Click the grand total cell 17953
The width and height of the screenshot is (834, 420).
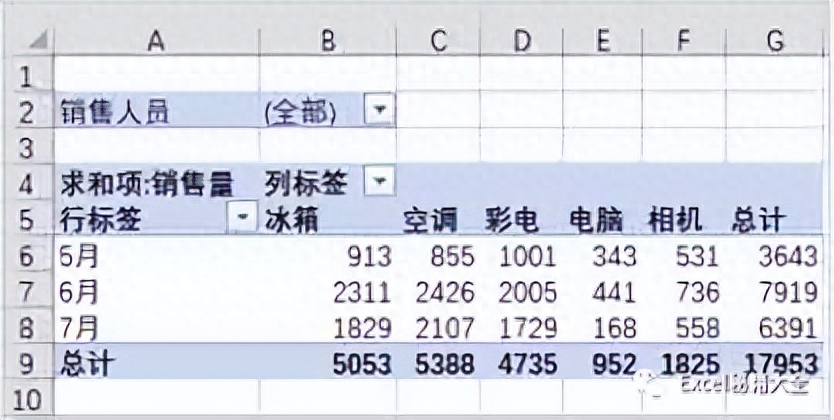(x=775, y=364)
